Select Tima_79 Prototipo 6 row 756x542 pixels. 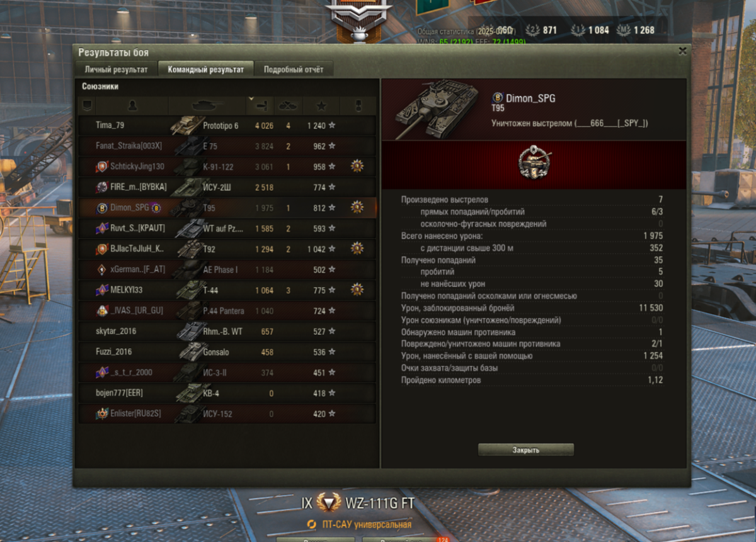click(x=227, y=125)
